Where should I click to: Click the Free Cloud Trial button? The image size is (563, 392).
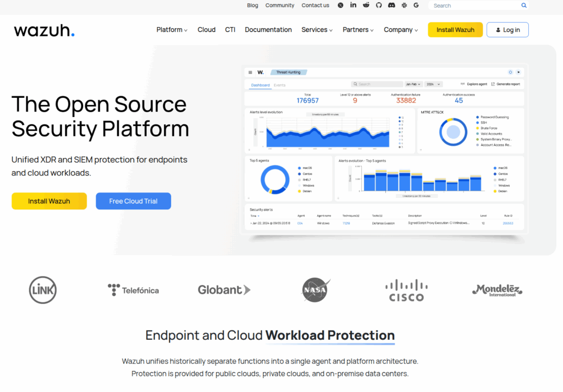tap(133, 201)
